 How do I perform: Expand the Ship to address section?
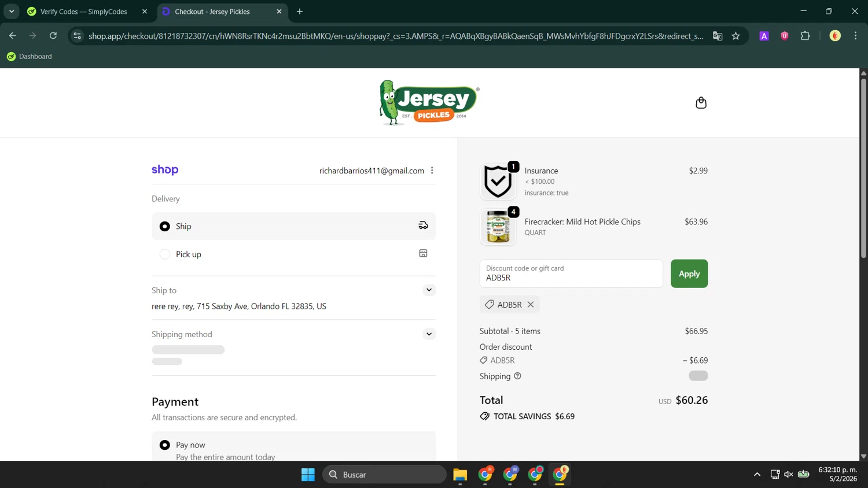(429, 290)
